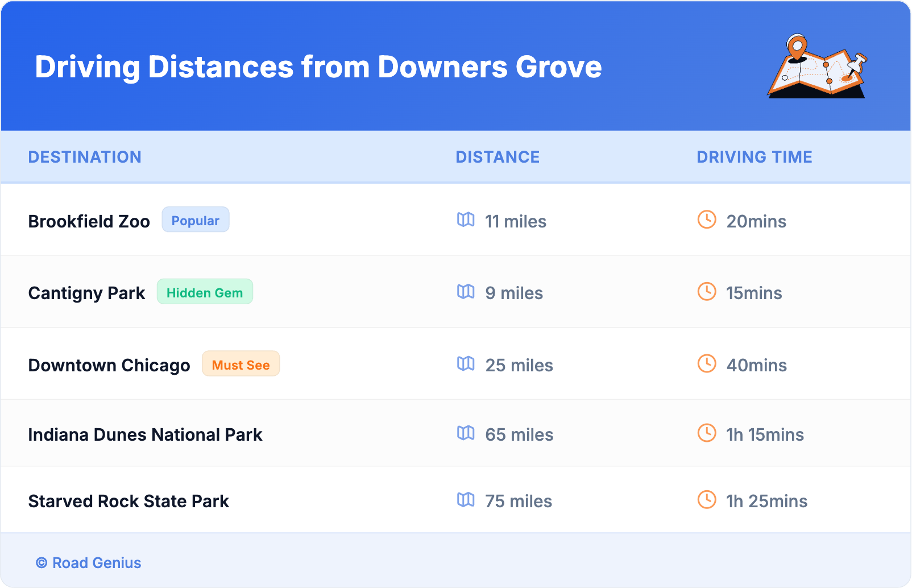Click the map icon beside 65 miles

click(x=466, y=433)
